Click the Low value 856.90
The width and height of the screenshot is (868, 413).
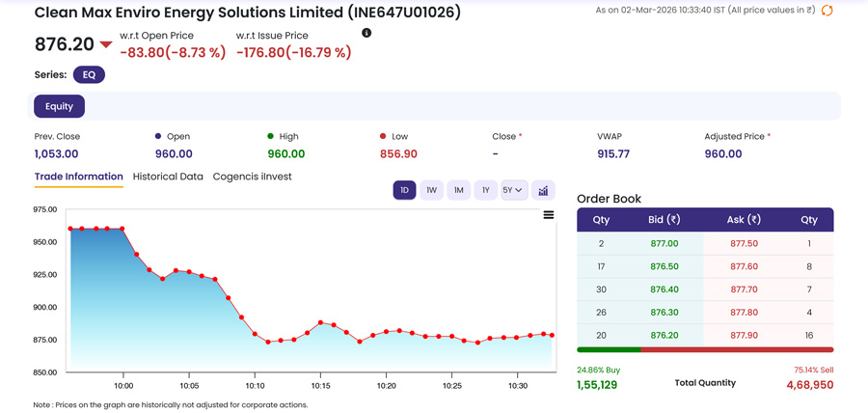point(398,153)
